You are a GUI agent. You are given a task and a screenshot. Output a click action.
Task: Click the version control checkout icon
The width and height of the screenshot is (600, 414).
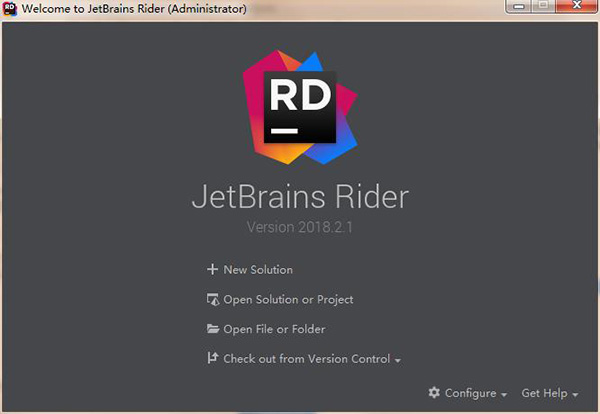coord(213,358)
